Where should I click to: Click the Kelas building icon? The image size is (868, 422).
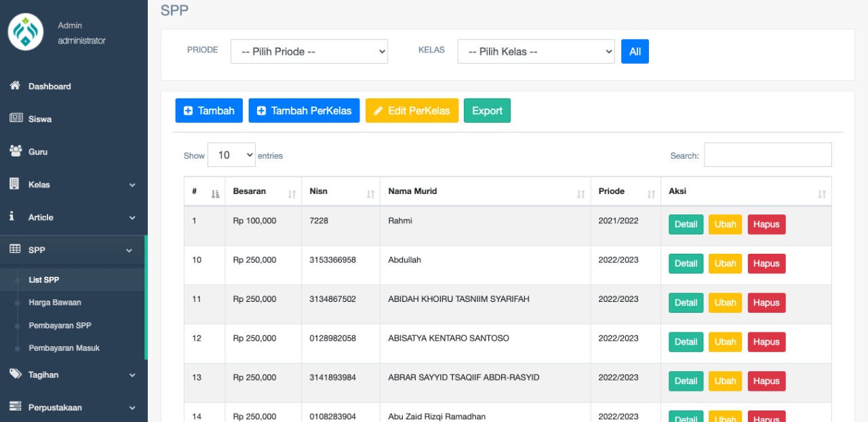coord(14,184)
